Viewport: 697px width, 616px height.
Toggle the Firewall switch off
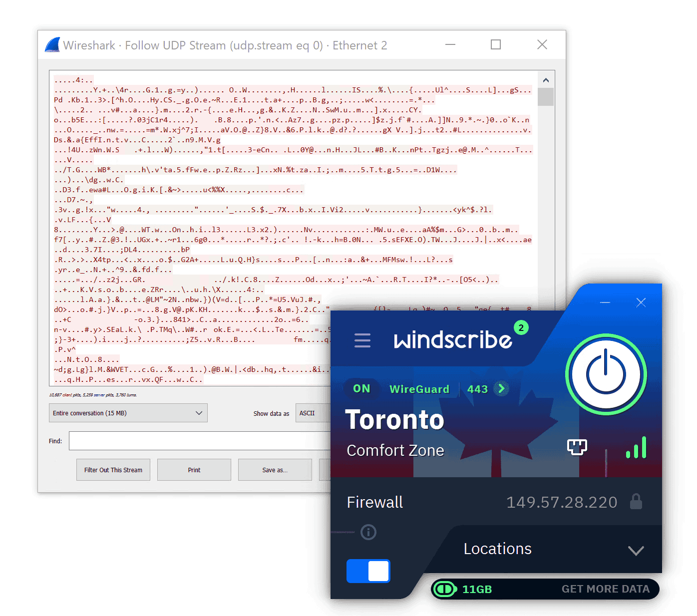pyautogui.click(x=368, y=571)
